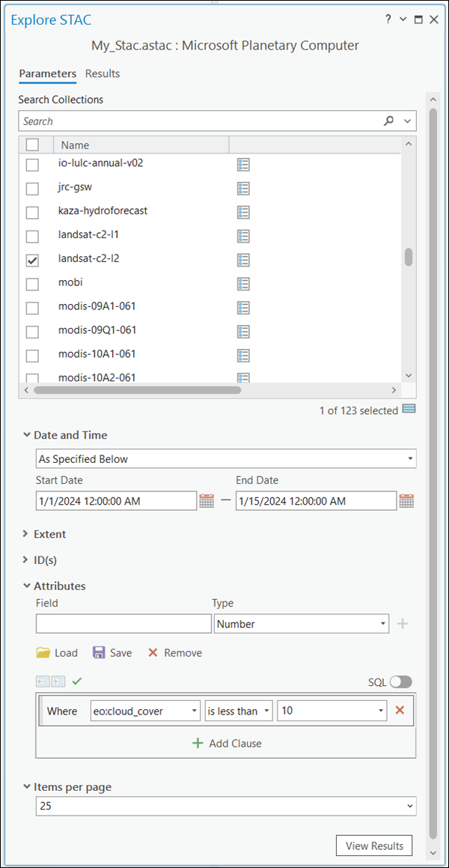This screenshot has height=868, width=449.
Task: Click the details icon next to landsat-c2-l2
Action: pos(242,259)
